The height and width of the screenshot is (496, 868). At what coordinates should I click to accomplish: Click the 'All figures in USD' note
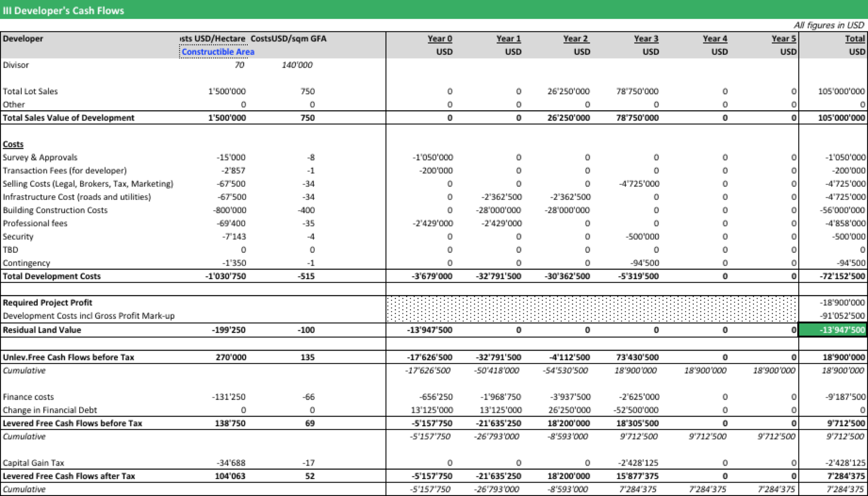coord(829,25)
